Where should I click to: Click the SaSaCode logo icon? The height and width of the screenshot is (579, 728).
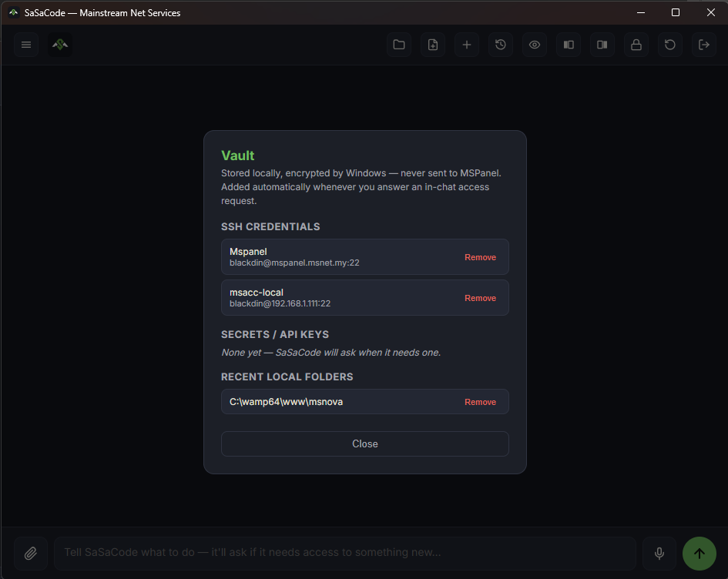[60, 45]
